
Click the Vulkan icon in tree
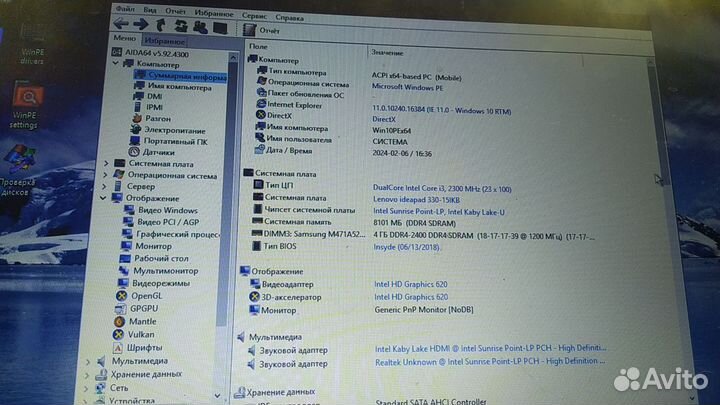118,335
